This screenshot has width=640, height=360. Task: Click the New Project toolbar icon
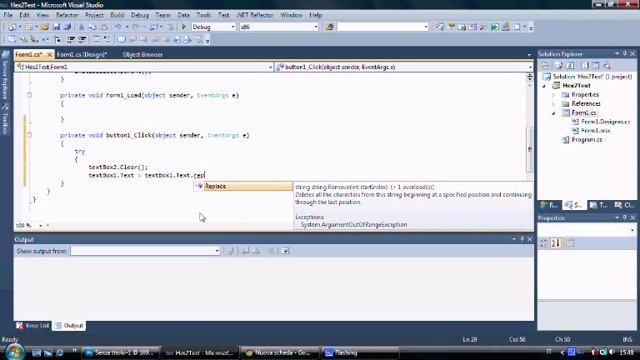[12, 27]
